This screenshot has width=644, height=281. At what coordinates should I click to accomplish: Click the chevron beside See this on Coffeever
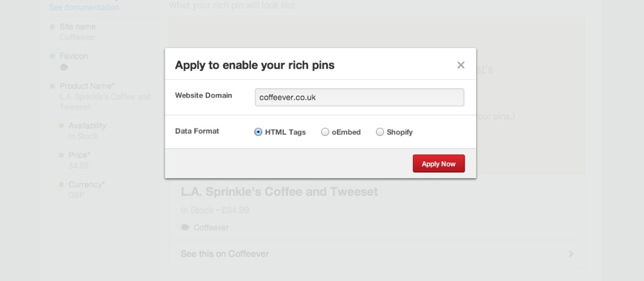(571, 254)
